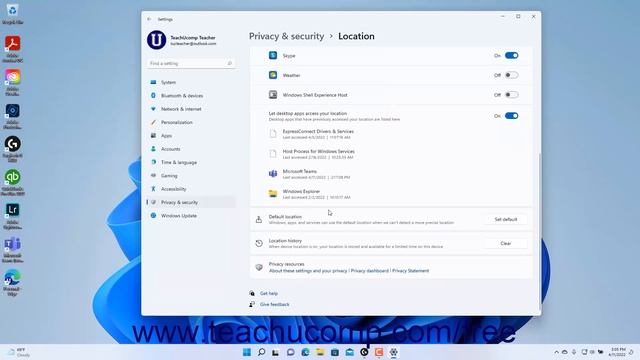
Task: Select Host Process for Windows Services entry
Action: coord(391,154)
